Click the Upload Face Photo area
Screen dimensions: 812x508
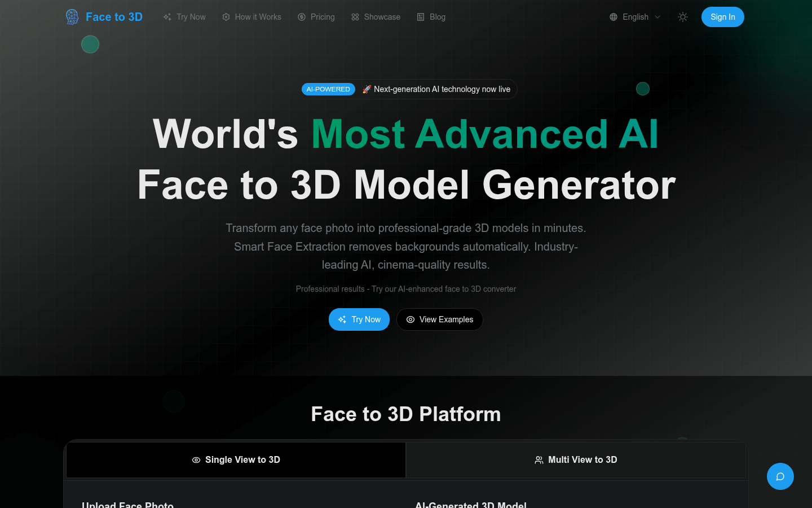128,504
